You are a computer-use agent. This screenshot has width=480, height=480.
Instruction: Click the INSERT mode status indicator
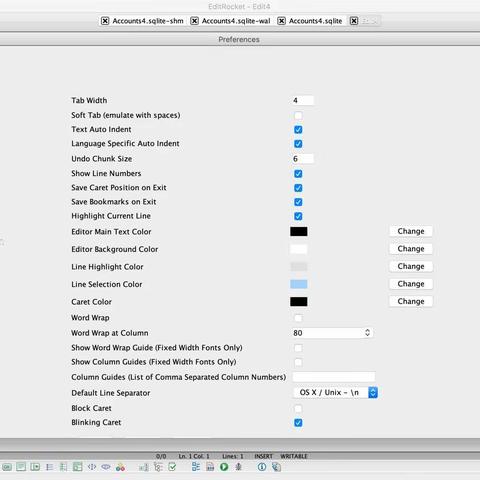pos(263,456)
